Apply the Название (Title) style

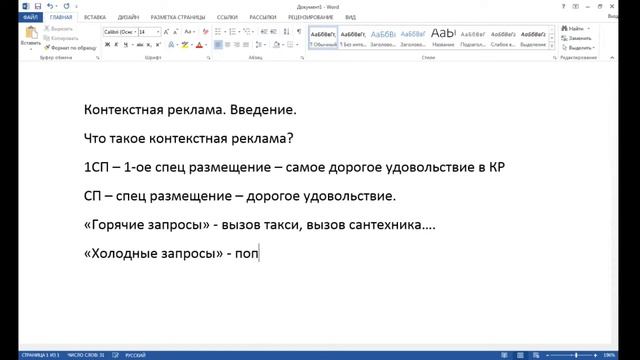[x=443, y=38]
